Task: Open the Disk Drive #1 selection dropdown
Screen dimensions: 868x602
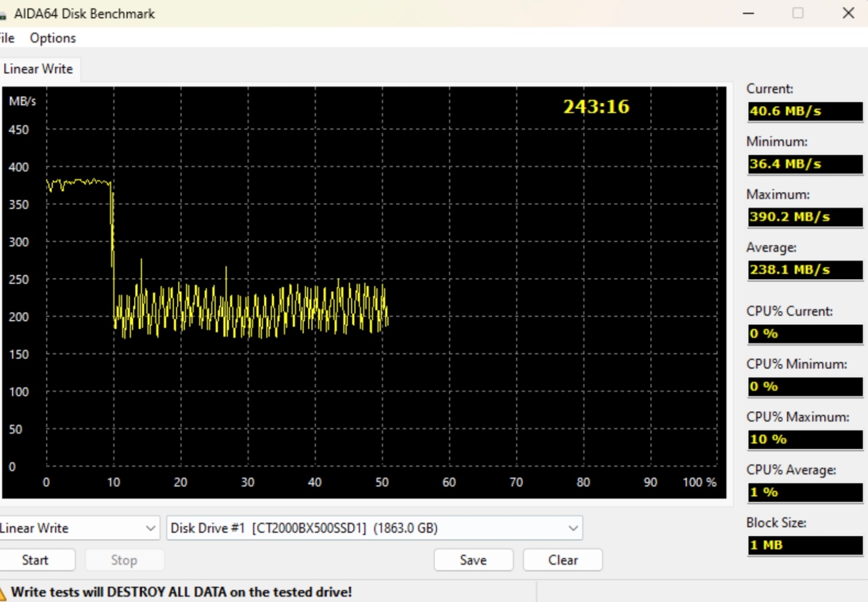Action: point(375,528)
